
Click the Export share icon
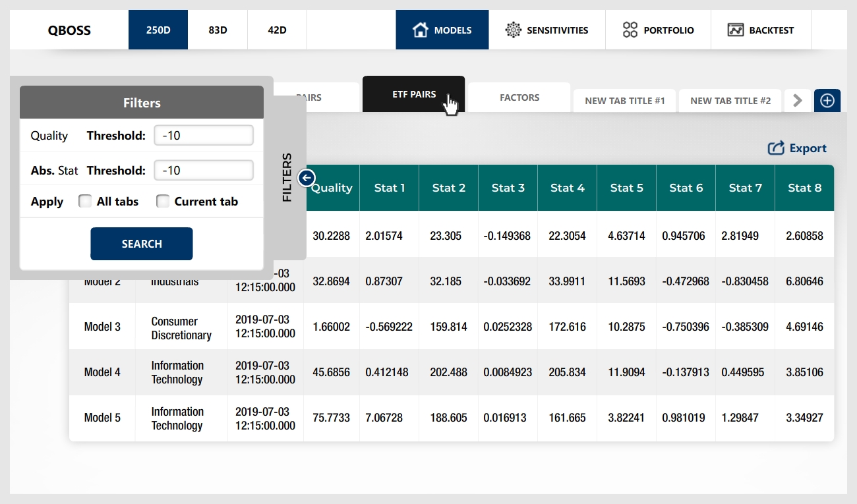(776, 148)
